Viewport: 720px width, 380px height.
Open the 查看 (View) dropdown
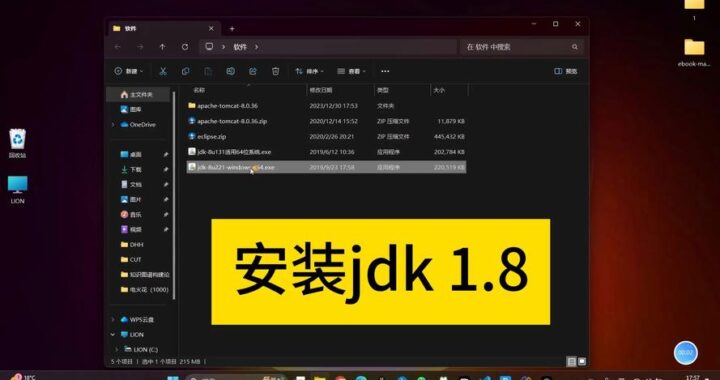pyautogui.click(x=351, y=71)
